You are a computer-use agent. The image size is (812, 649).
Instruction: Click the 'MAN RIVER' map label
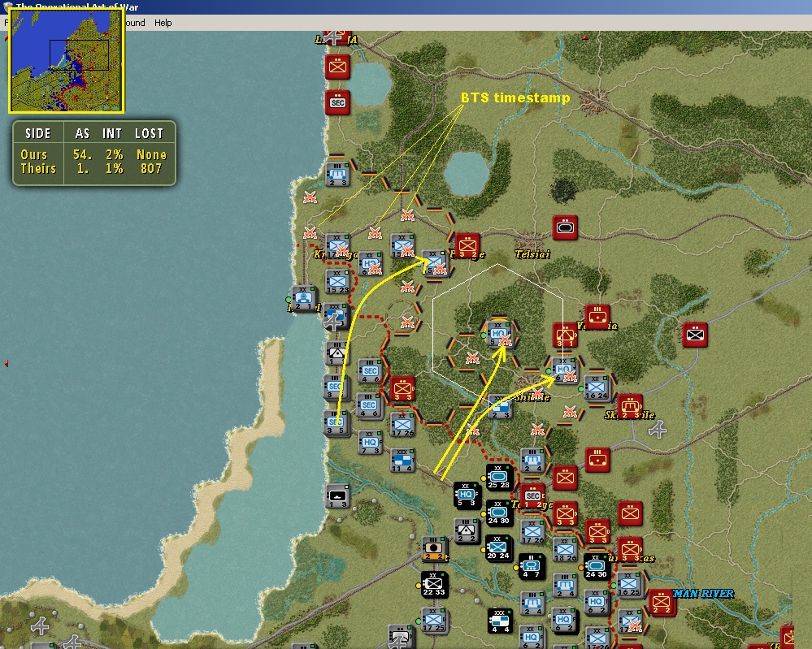[x=703, y=594]
